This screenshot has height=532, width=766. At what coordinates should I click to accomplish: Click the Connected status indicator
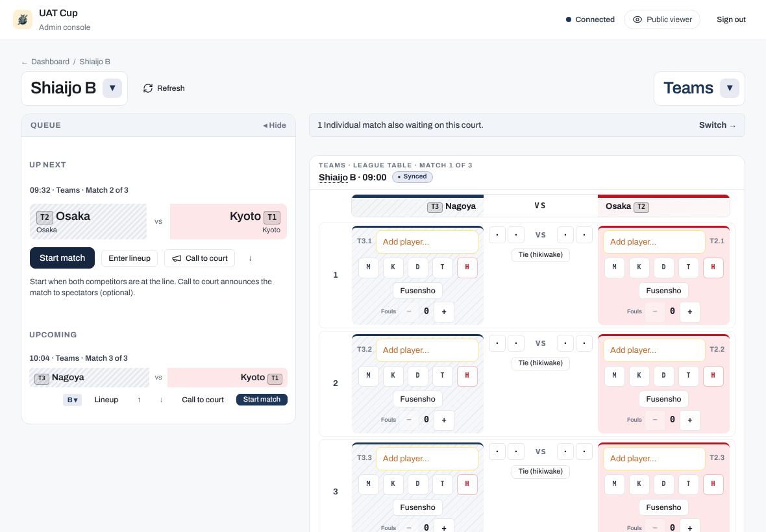pos(590,19)
